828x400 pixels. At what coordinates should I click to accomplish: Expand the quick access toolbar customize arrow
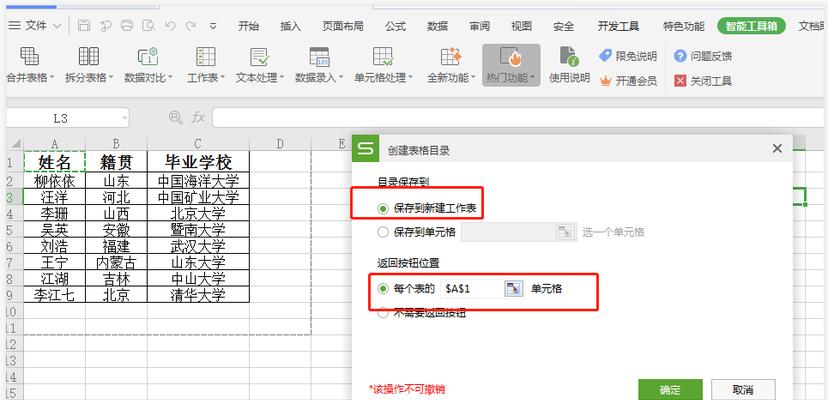pyautogui.click(x=213, y=26)
